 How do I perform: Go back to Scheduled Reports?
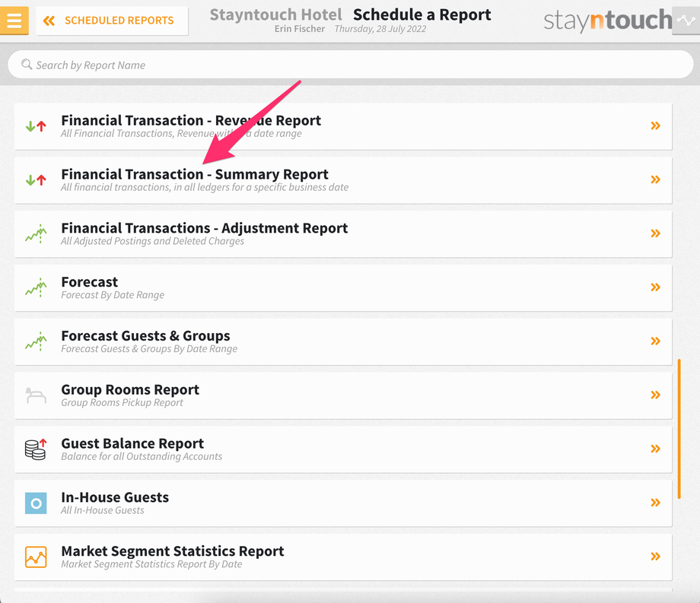(112, 21)
